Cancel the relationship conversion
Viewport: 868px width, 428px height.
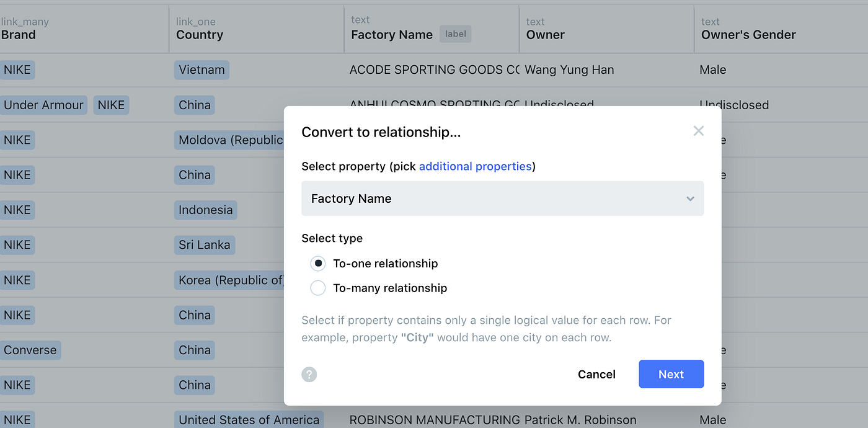pyautogui.click(x=596, y=374)
